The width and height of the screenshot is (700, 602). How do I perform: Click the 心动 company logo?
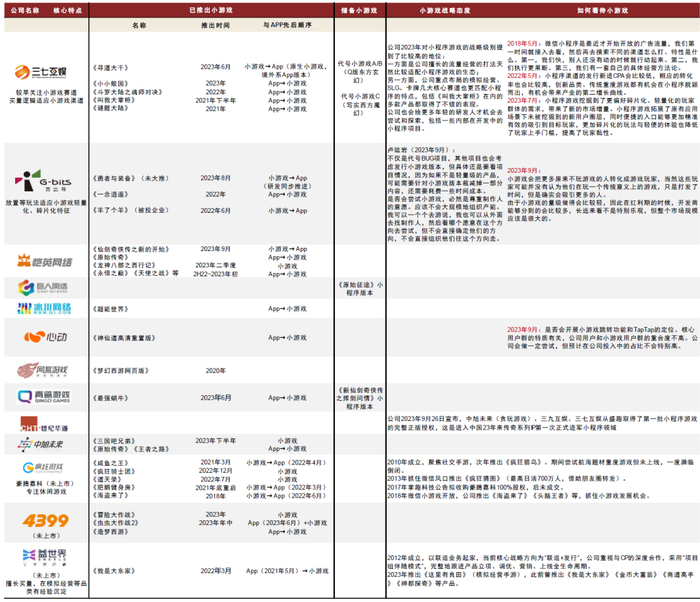point(46,336)
